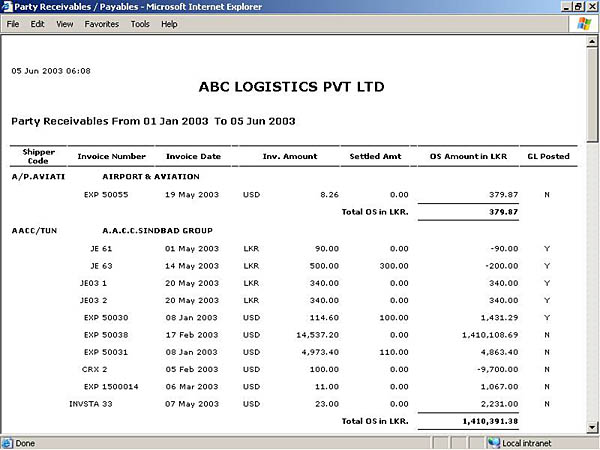The image size is (600, 450).
Task: Click the Internet Explorer title bar icon
Action: click(7, 7)
